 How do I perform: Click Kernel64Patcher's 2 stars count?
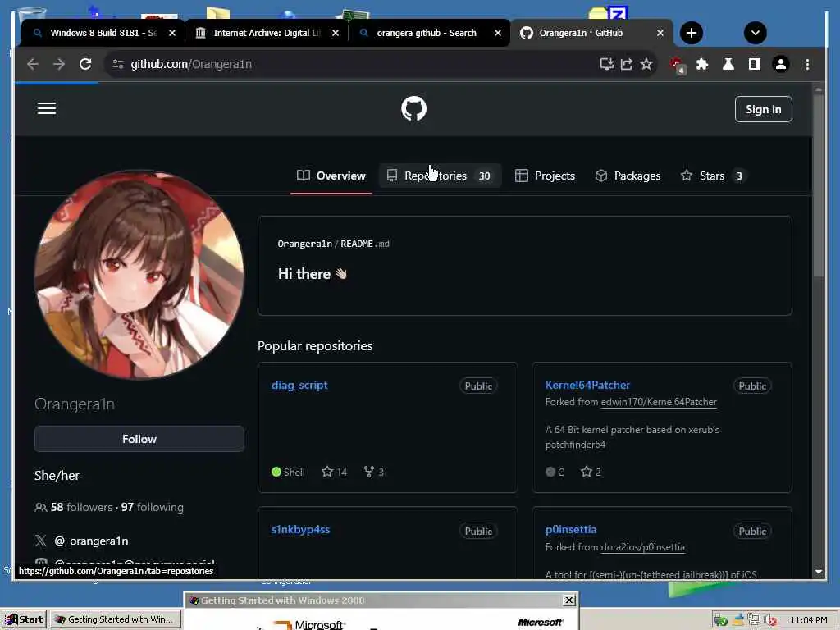pos(591,472)
